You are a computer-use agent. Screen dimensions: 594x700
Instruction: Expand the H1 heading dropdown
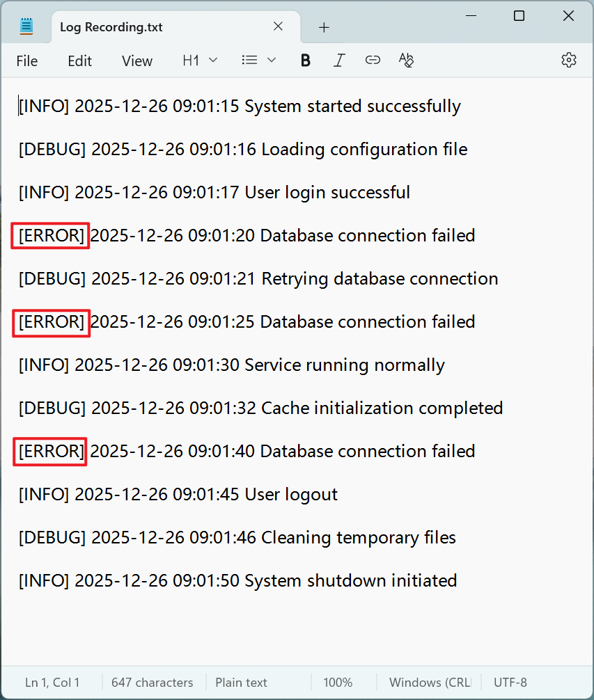pos(200,61)
